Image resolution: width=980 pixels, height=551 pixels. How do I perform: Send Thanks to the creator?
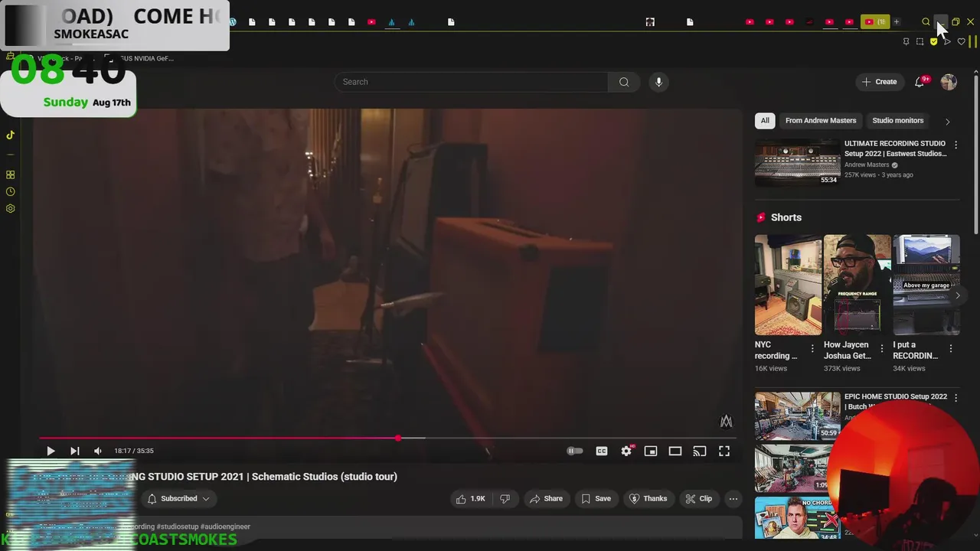[x=648, y=498]
